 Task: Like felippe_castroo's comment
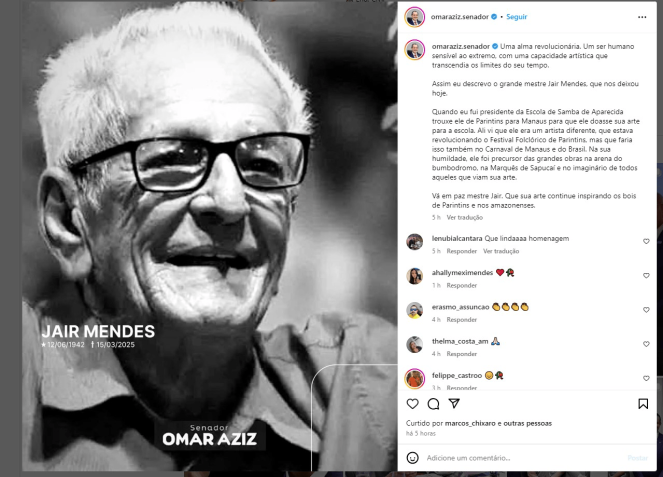646,378
